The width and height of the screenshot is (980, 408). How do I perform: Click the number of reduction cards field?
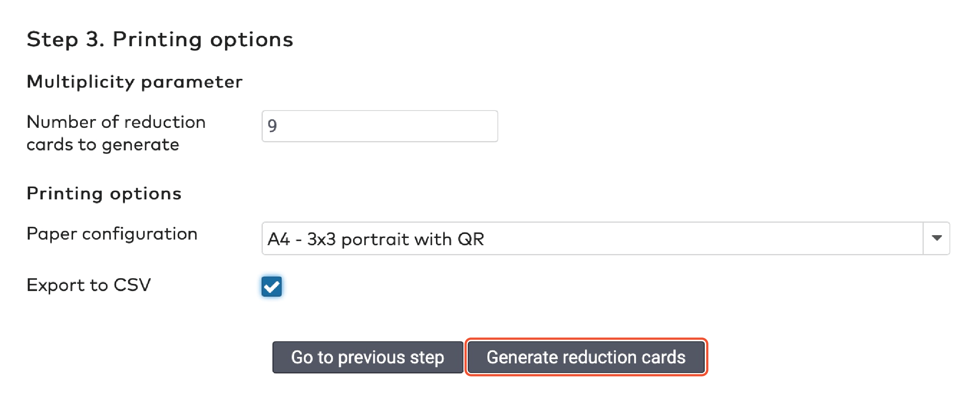[379, 126]
